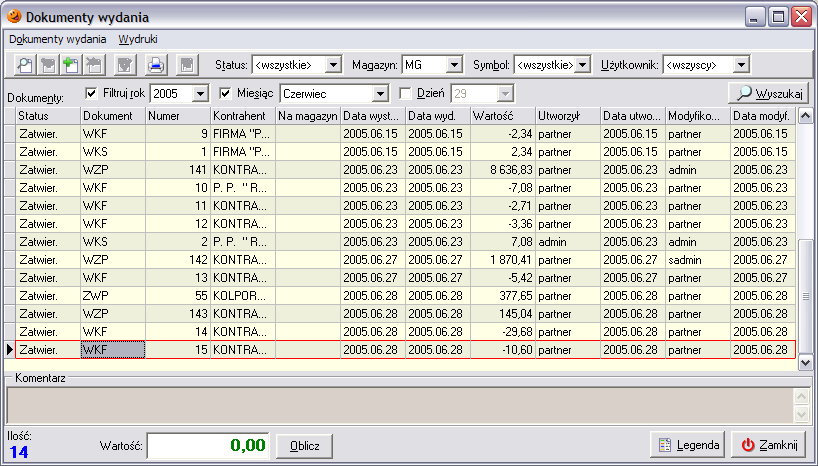This screenshot has width=818, height=466.
Task: Sort by Data modyf. column header
Action: (763, 116)
